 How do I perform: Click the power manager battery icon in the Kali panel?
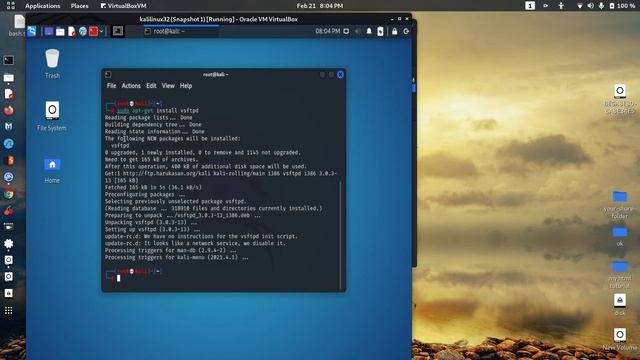pos(380,31)
